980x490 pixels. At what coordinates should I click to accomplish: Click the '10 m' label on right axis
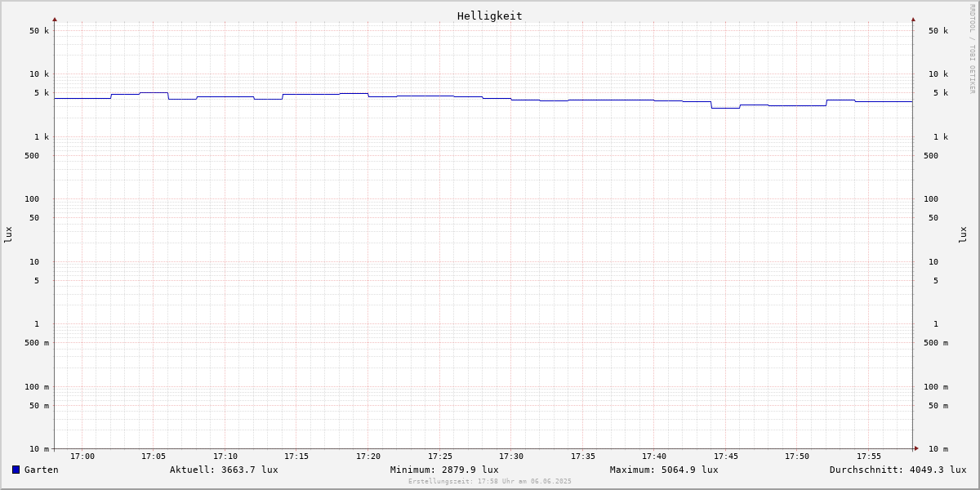(x=938, y=449)
